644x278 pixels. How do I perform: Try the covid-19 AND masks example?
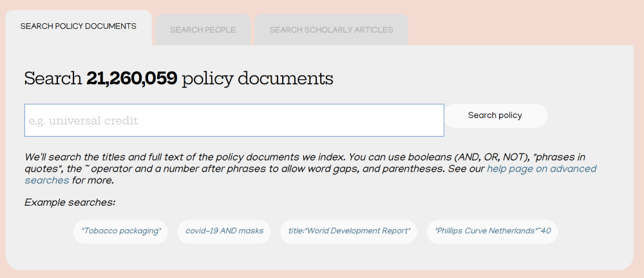tap(224, 231)
